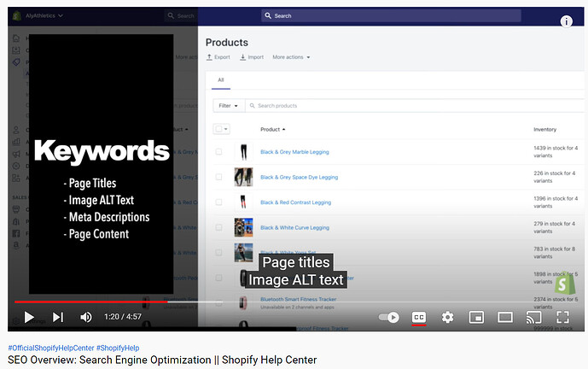
Task: Skip to the next video
Action: [x=58, y=317]
